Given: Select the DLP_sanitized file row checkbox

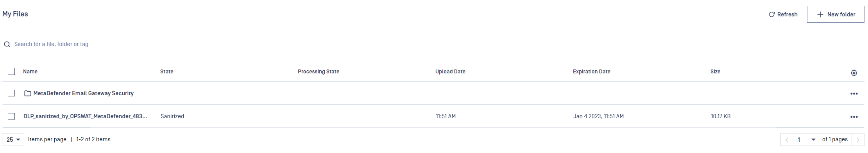Looking at the screenshot, I should pyautogui.click(x=11, y=116).
